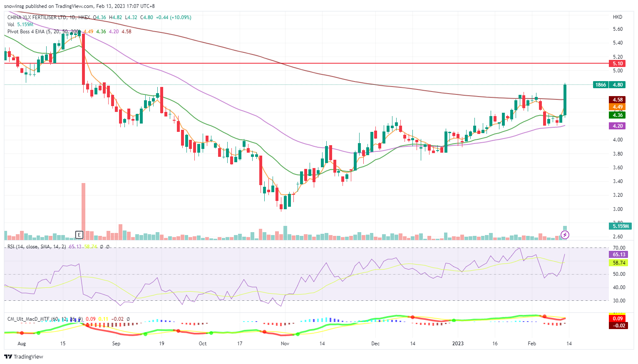
Task: Click the 3.00 tick on the price scale
Action: [618, 209]
